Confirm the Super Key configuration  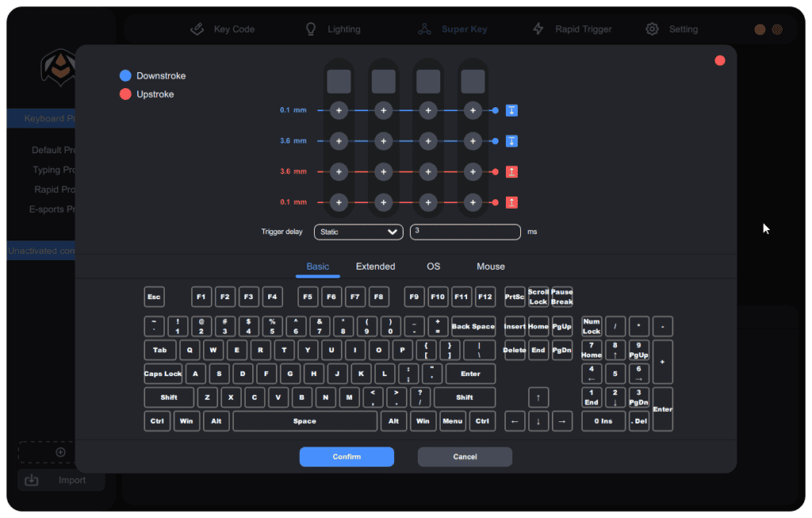(x=347, y=456)
